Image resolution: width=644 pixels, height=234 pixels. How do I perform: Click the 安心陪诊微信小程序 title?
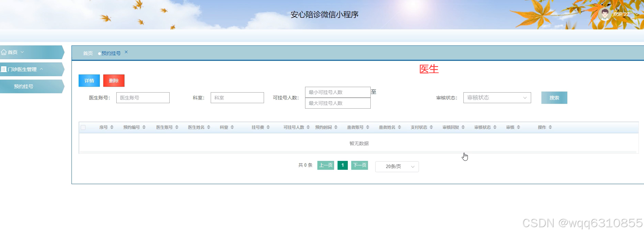pos(325,15)
